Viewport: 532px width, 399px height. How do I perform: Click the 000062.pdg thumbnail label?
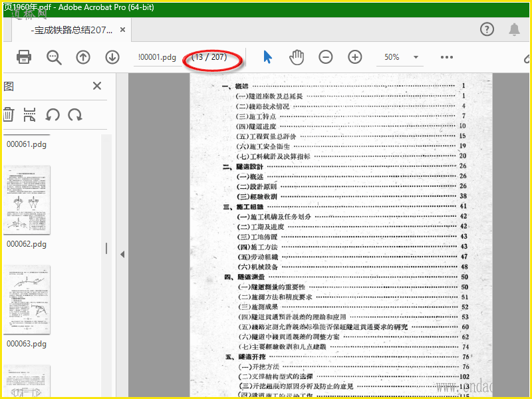coord(27,244)
